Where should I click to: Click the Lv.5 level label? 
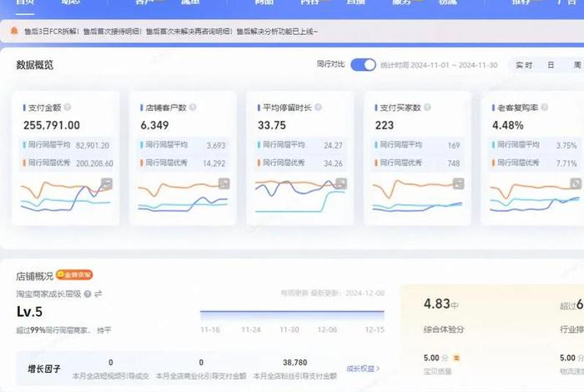[x=29, y=312]
